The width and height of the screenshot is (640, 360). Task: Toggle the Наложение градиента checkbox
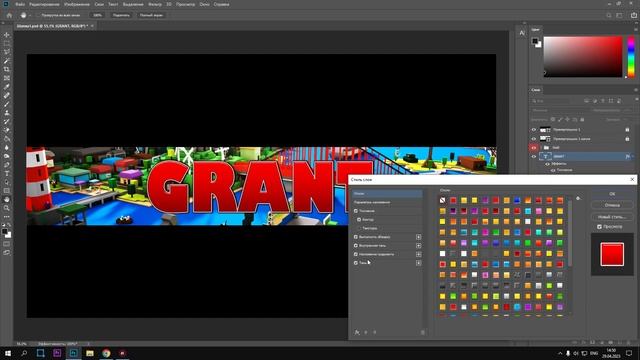click(x=356, y=254)
